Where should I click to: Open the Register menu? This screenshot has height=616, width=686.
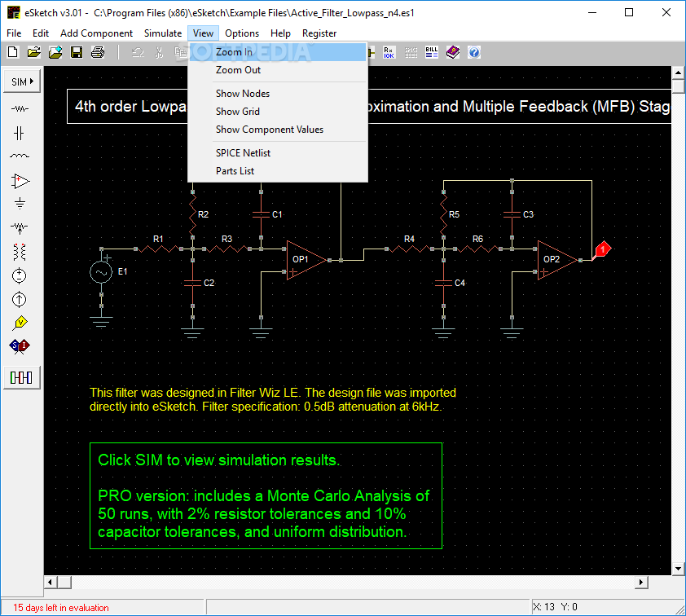[319, 33]
